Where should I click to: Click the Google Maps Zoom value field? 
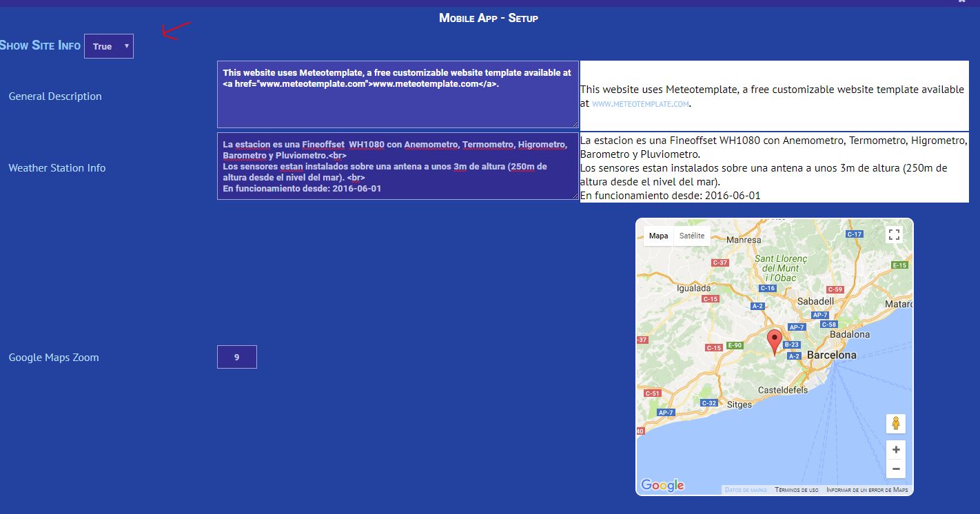click(236, 357)
